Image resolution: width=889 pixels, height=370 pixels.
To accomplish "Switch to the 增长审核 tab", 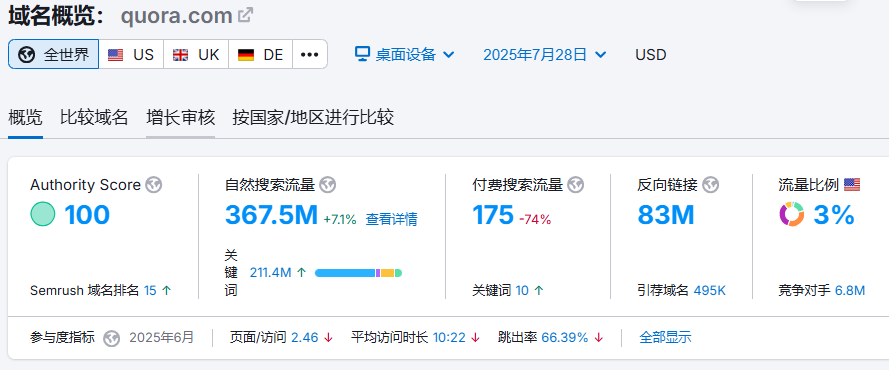I will [x=180, y=118].
